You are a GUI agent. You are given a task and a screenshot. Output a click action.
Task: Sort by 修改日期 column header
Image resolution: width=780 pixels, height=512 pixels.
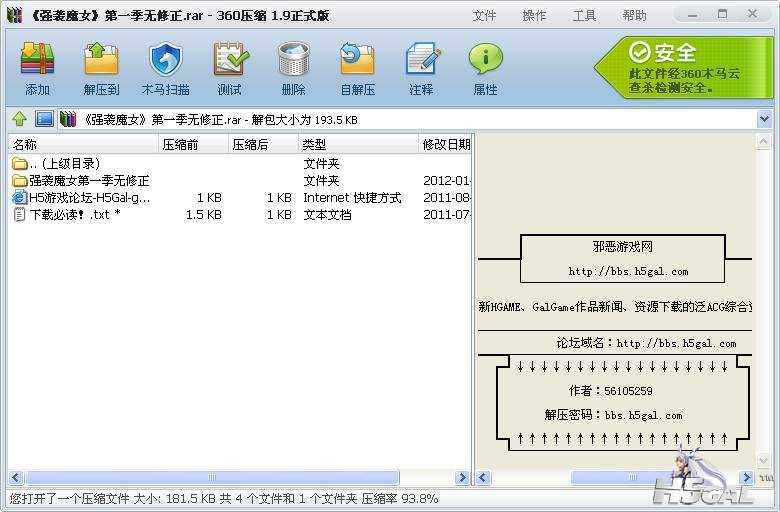tap(445, 144)
